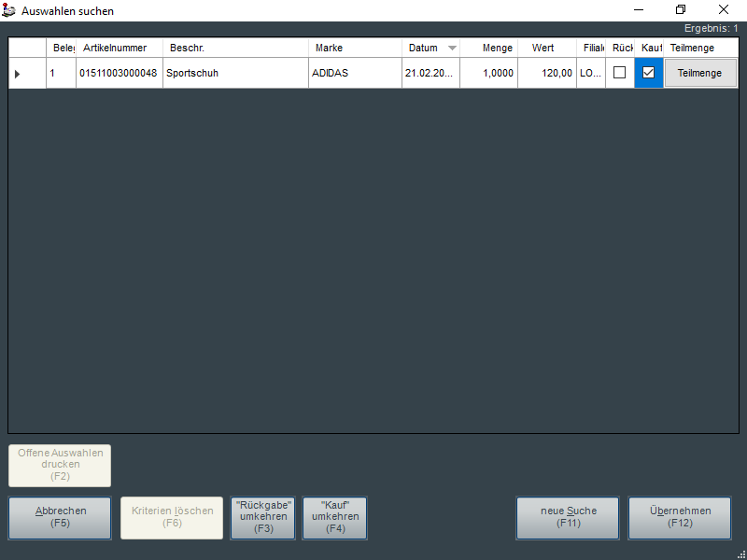
Task: Click the row indicator arrow for Sportschuh
Action: coord(17,73)
